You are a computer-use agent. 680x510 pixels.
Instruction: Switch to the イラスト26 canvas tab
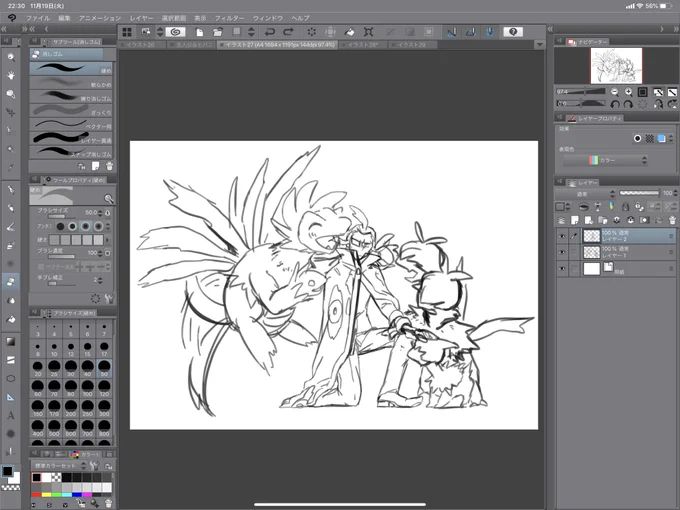(x=141, y=45)
